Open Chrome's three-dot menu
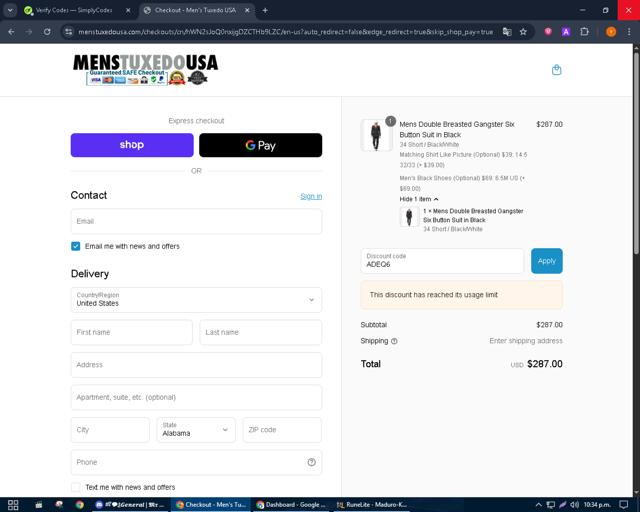This screenshot has height=512, width=640. point(629,32)
